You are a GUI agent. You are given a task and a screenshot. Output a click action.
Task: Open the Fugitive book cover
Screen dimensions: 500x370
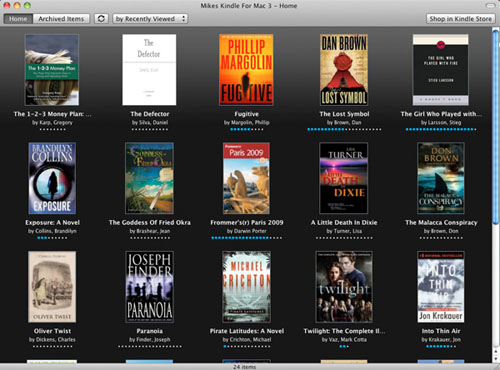tap(246, 70)
